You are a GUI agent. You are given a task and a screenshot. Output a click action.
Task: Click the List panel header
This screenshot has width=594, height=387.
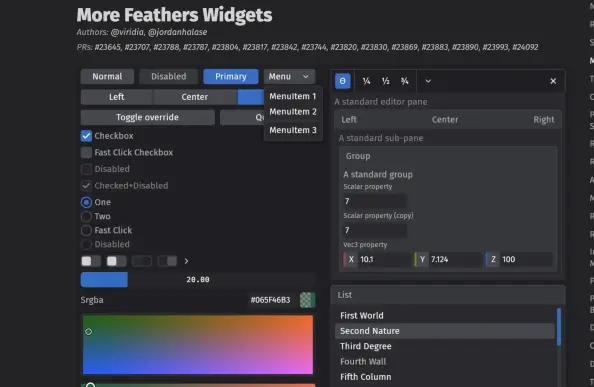448,295
